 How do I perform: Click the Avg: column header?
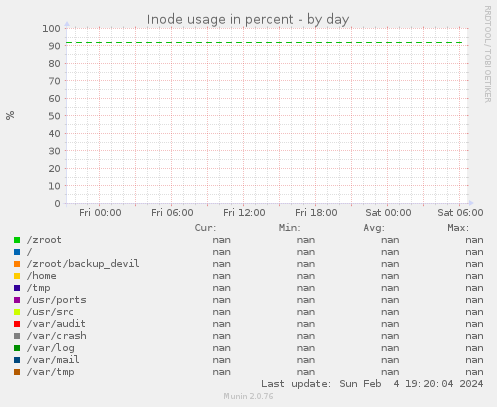tap(374, 228)
